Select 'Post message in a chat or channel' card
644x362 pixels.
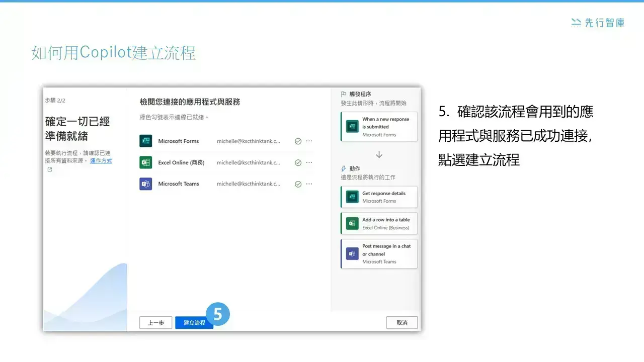pyautogui.click(x=379, y=254)
